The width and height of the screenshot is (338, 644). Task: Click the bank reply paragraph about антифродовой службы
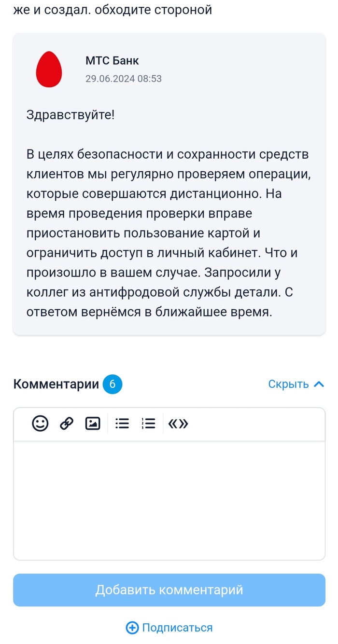[x=169, y=233]
